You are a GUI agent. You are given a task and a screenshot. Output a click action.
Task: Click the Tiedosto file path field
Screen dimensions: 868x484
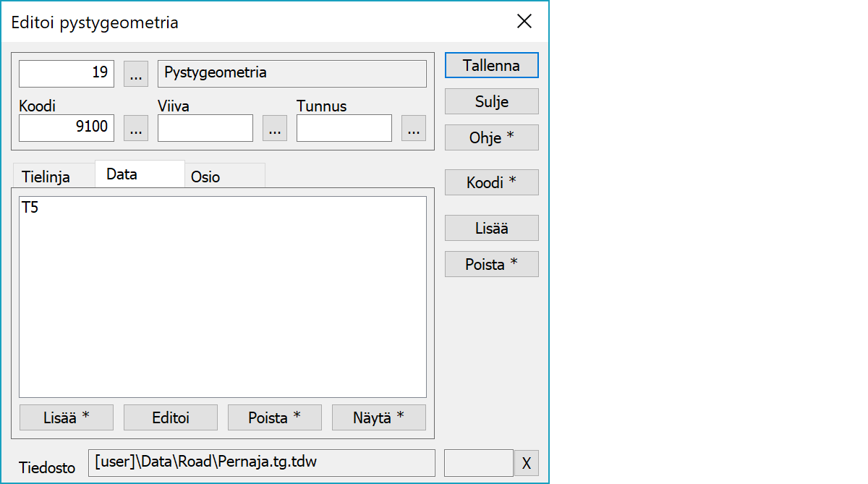[261, 463]
